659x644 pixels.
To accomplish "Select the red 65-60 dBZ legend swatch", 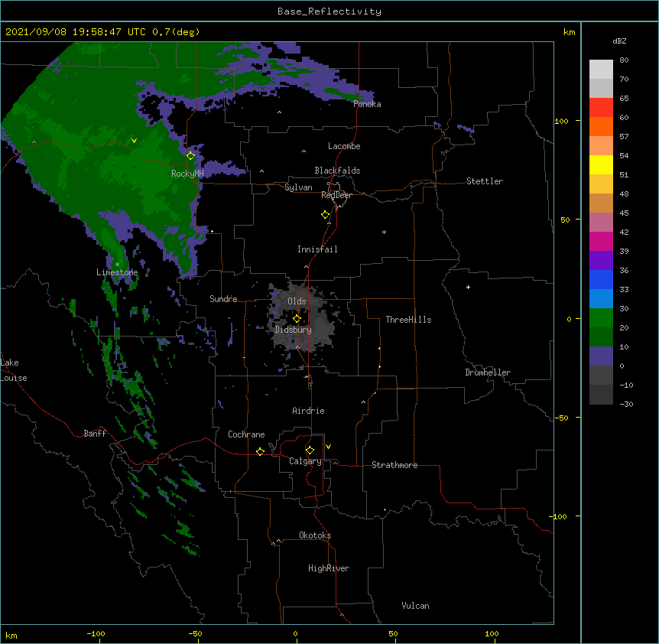I will pyautogui.click(x=601, y=107).
